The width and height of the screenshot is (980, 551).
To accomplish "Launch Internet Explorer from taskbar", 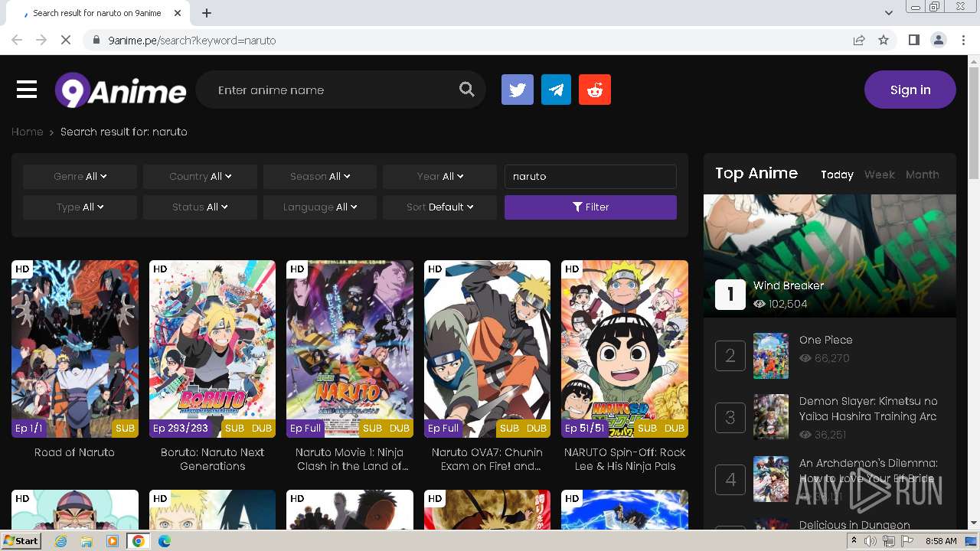I will (61, 541).
